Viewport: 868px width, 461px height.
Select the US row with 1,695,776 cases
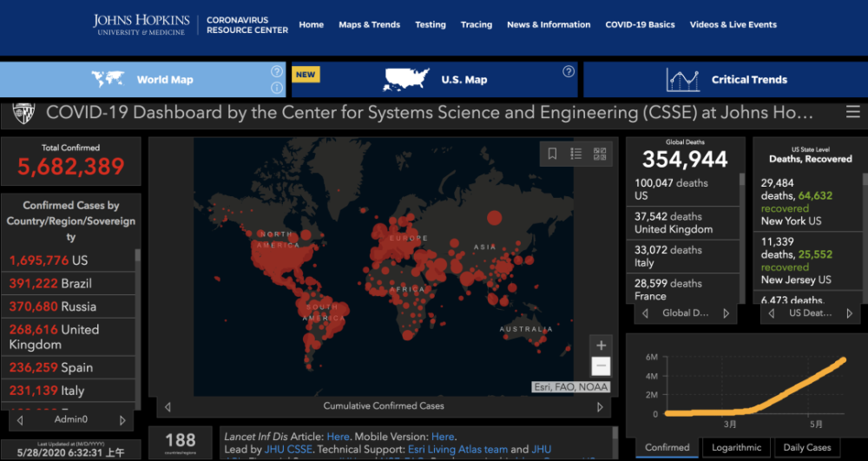pyautogui.click(x=68, y=260)
